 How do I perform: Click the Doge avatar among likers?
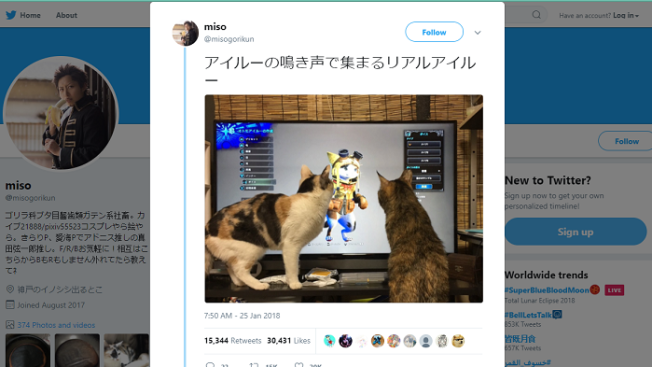(458, 341)
